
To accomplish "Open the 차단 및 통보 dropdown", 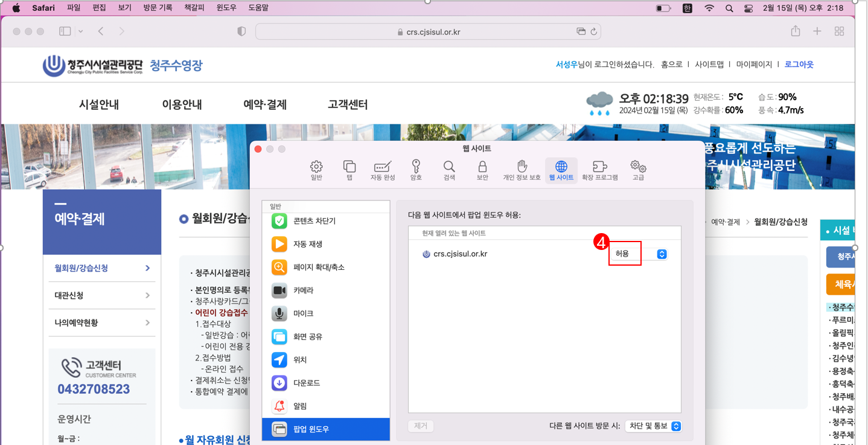I will pos(653,426).
